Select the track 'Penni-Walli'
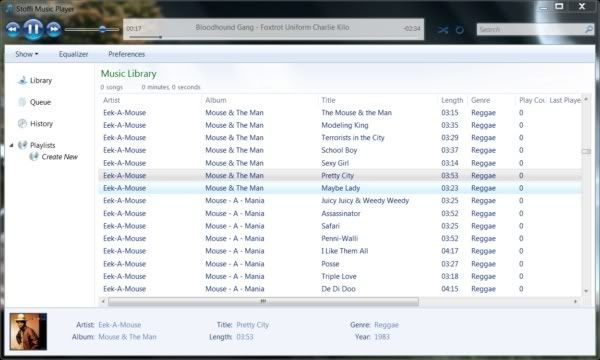Screen dimensions: 600x360 pos(340,238)
